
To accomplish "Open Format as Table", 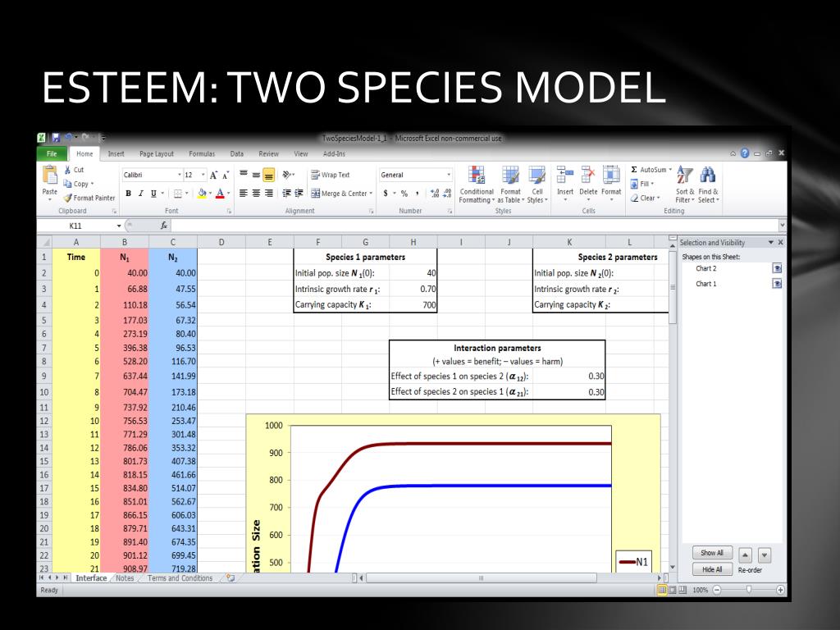I will click(510, 185).
